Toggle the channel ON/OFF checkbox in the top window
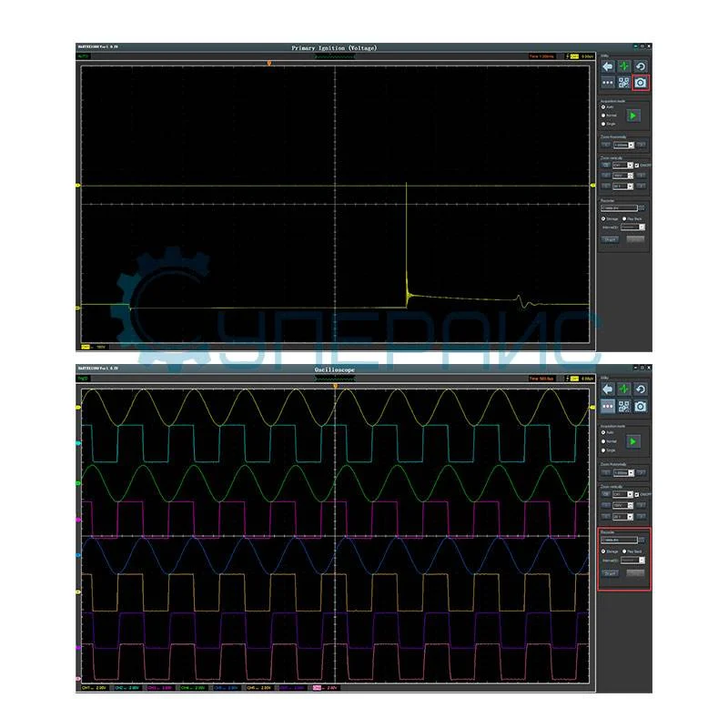Viewport: 728px width, 728px height. (x=637, y=165)
